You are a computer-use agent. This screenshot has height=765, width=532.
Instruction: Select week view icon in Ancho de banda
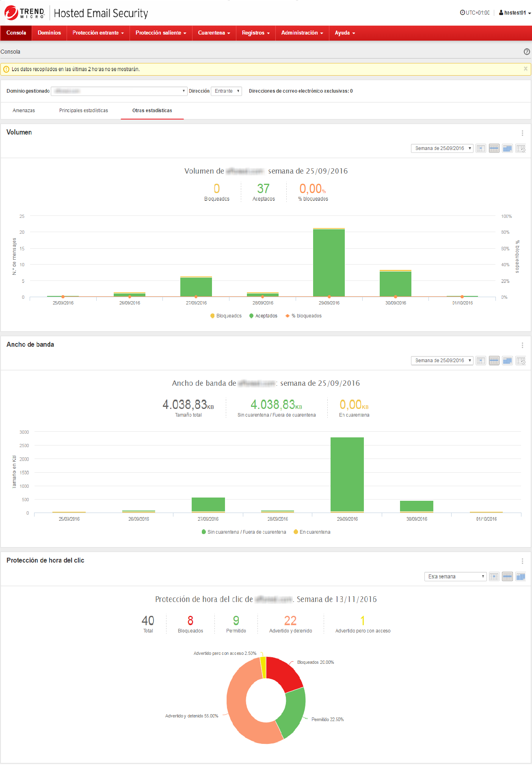[494, 361]
